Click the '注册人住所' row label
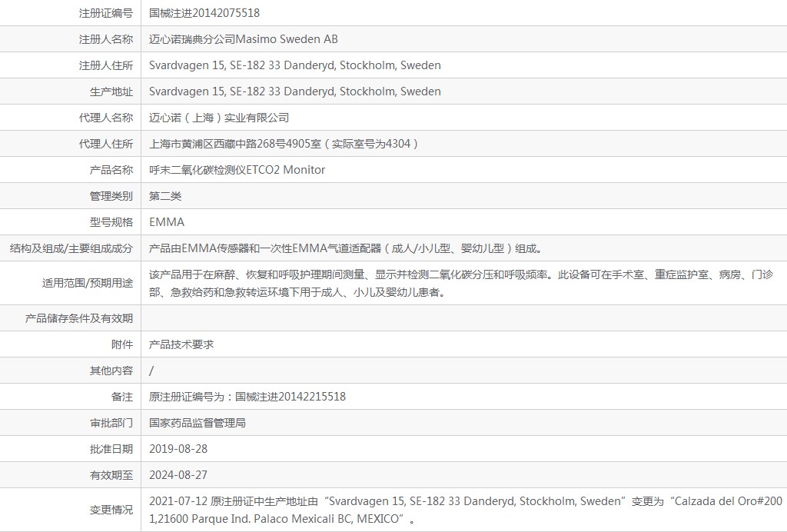787x532 pixels. [106, 65]
